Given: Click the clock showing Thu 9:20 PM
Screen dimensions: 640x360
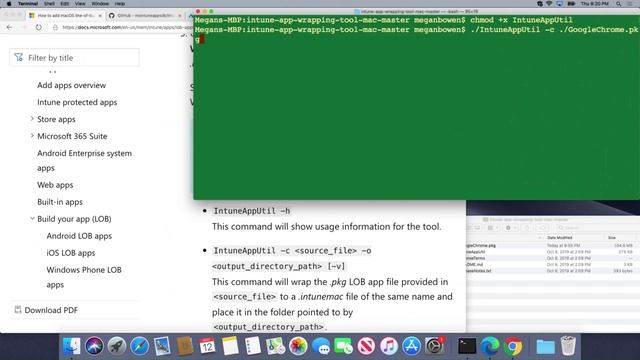Looking at the screenshot, I should 594,4.
